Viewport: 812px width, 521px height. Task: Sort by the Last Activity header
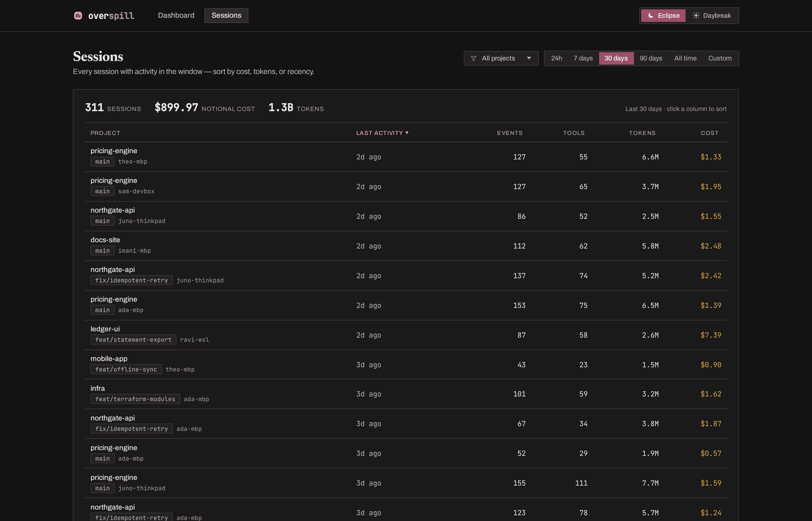click(x=382, y=133)
